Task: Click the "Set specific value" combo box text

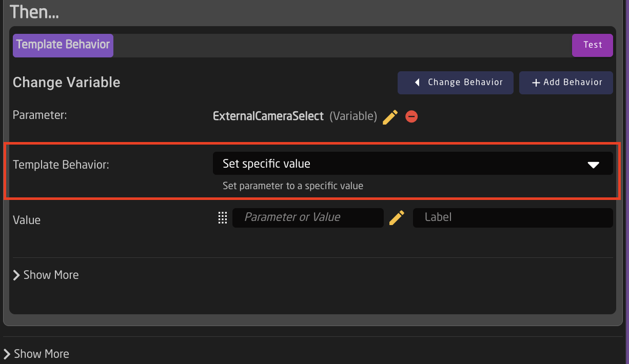Action: pos(267,164)
